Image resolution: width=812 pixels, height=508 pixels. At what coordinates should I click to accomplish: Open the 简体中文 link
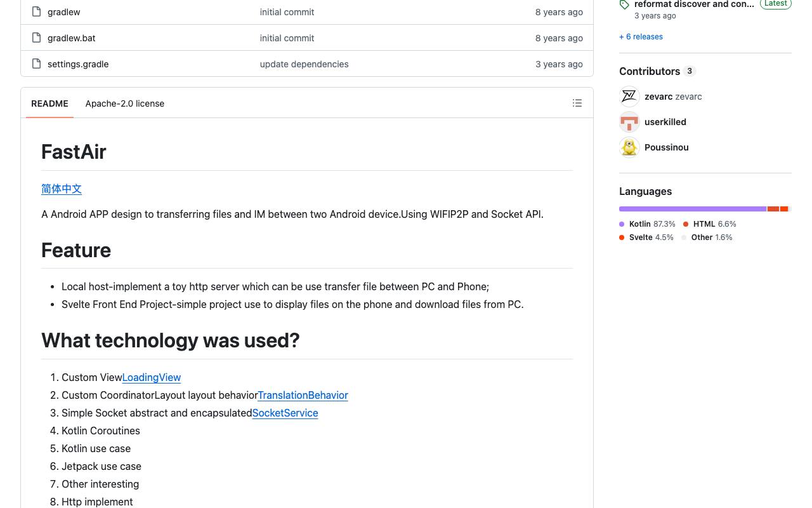click(x=62, y=189)
